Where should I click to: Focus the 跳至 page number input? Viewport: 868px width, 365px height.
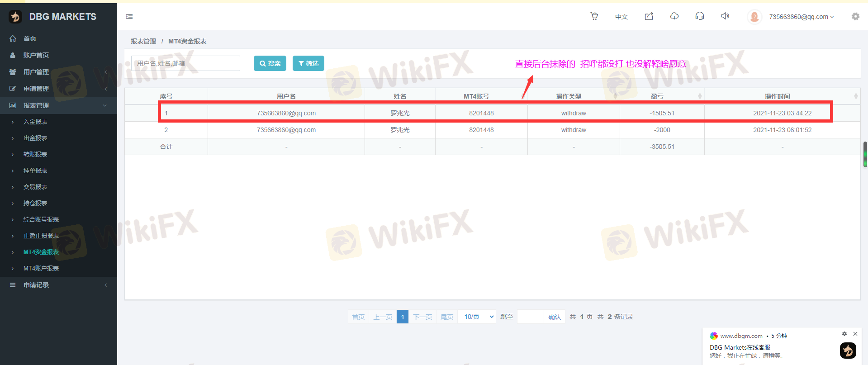tap(530, 317)
